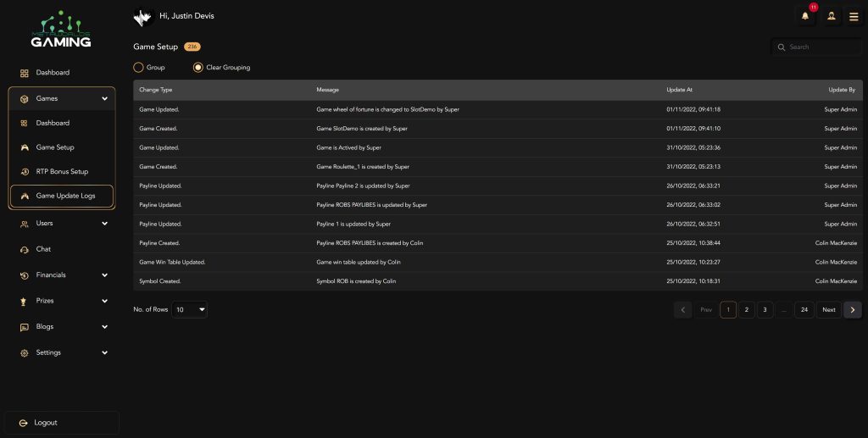
Task: Open the No. of Rows dropdown
Action: click(190, 310)
